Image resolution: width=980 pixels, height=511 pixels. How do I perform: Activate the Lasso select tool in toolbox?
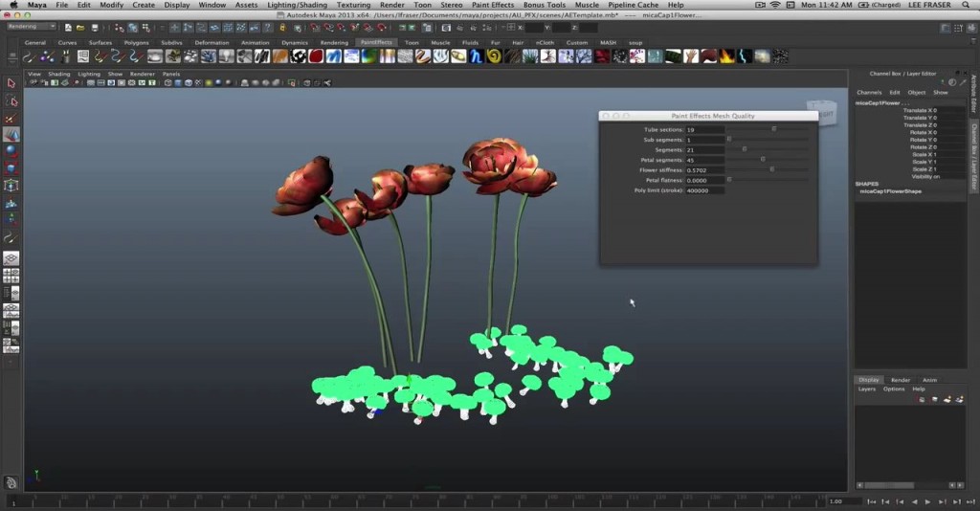click(11, 100)
